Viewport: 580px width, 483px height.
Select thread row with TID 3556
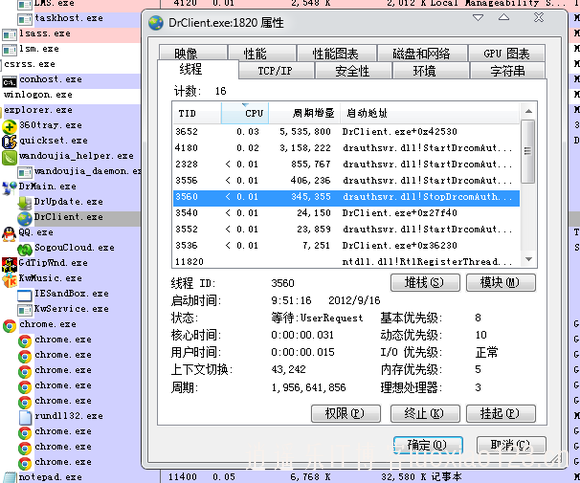[346, 180]
